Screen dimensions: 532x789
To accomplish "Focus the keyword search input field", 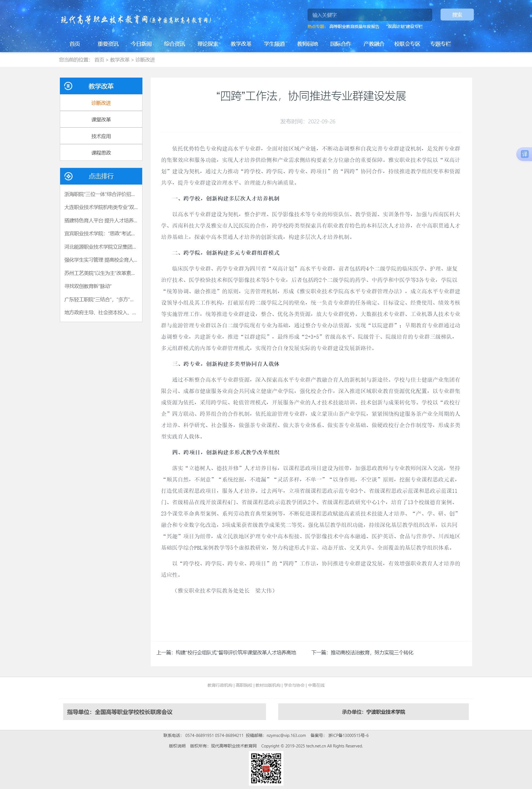I will [x=369, y=15].
